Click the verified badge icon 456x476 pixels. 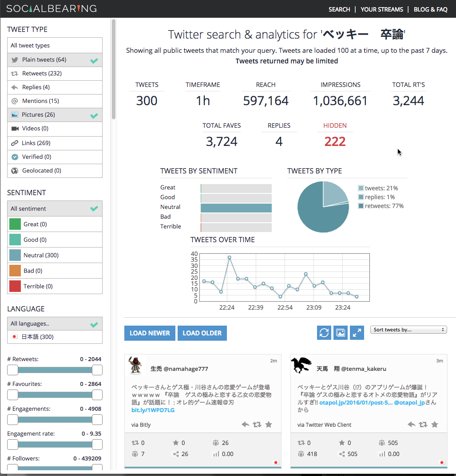point(15,157)
